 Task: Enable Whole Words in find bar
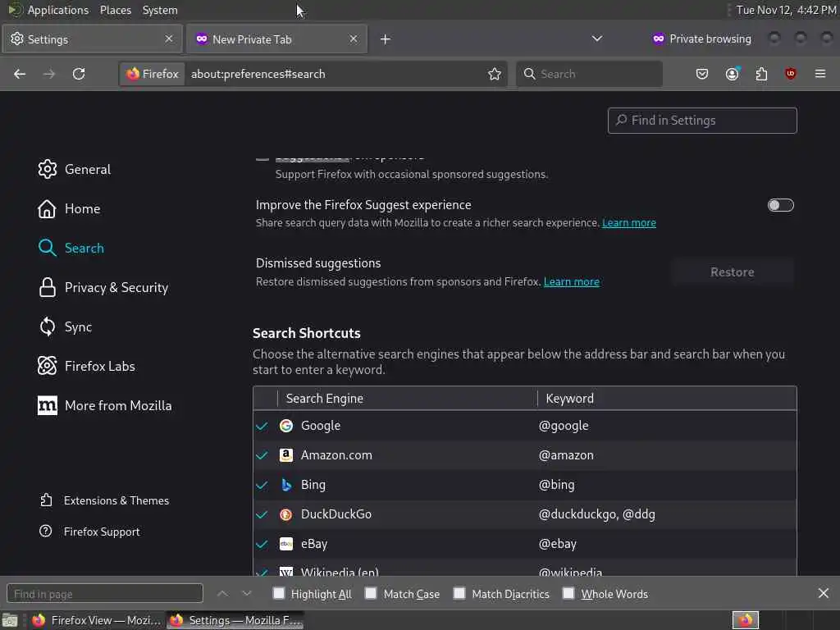coord(568,593)
